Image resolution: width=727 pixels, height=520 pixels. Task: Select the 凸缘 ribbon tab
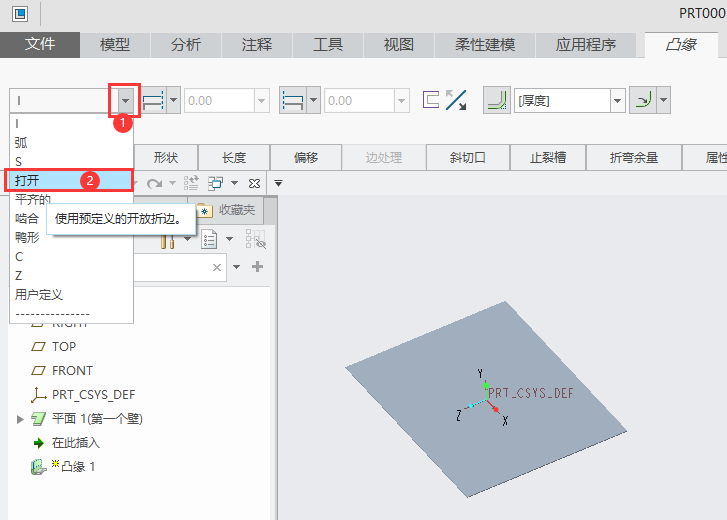tap(682, 44)
